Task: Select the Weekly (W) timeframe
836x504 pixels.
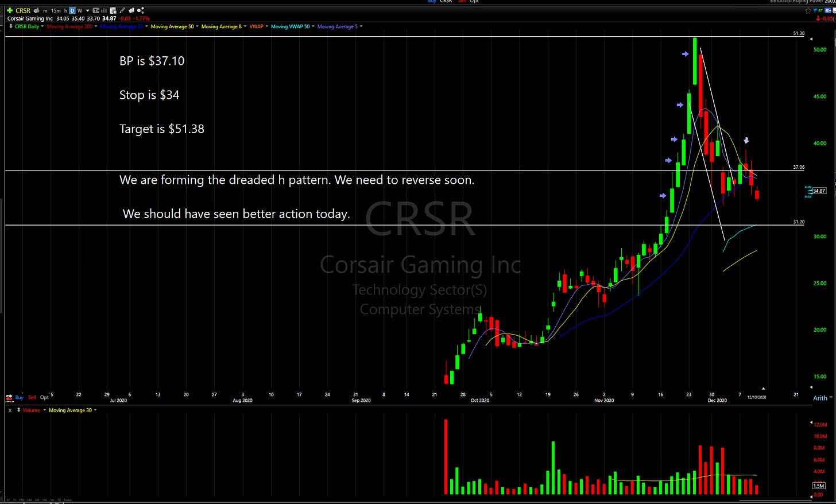Action: pos(80,11)
